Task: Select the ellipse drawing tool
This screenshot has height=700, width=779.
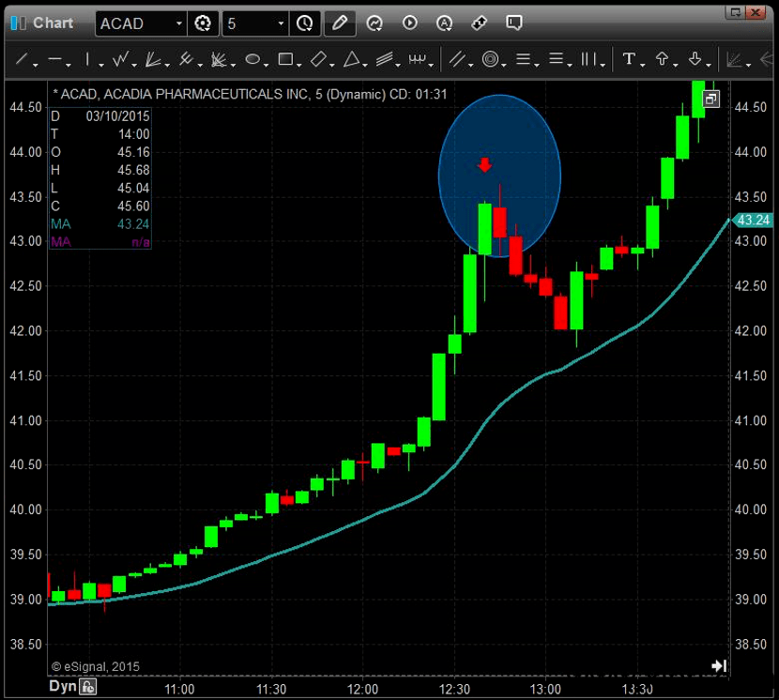Action: tap(252, 60)
